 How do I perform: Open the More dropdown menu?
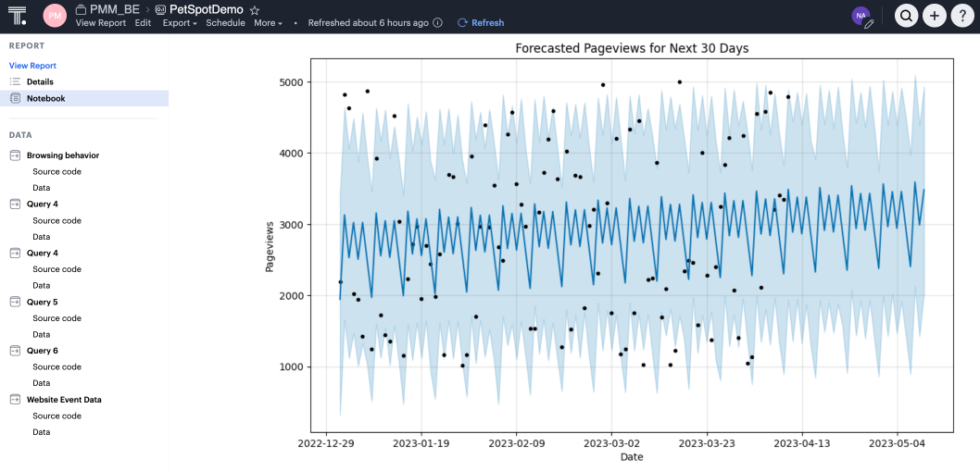tap(268, 23)
